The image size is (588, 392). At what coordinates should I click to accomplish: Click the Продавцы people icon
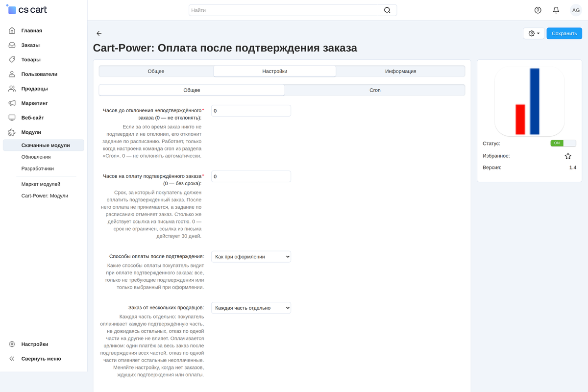[12, 89]
